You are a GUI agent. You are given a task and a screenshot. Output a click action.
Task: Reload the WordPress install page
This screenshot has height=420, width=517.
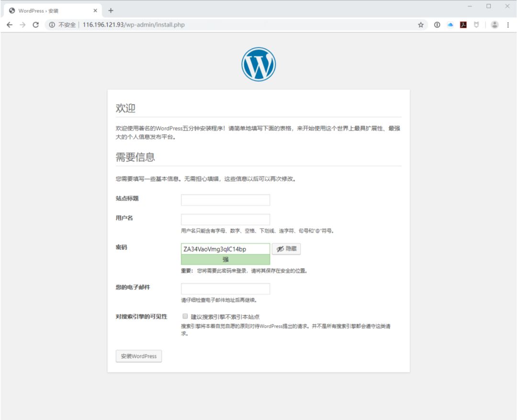[x=35, y=25]
